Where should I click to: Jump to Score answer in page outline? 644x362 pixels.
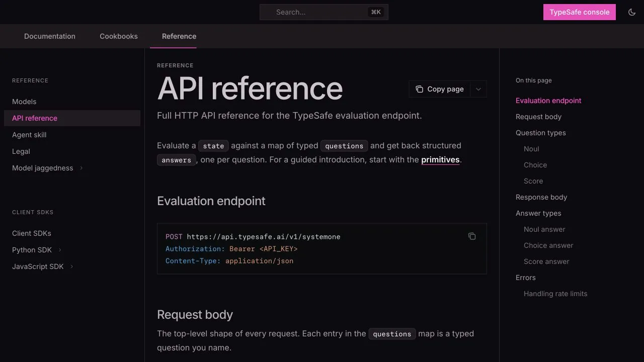pyautogui.click(x=546, y=261)
